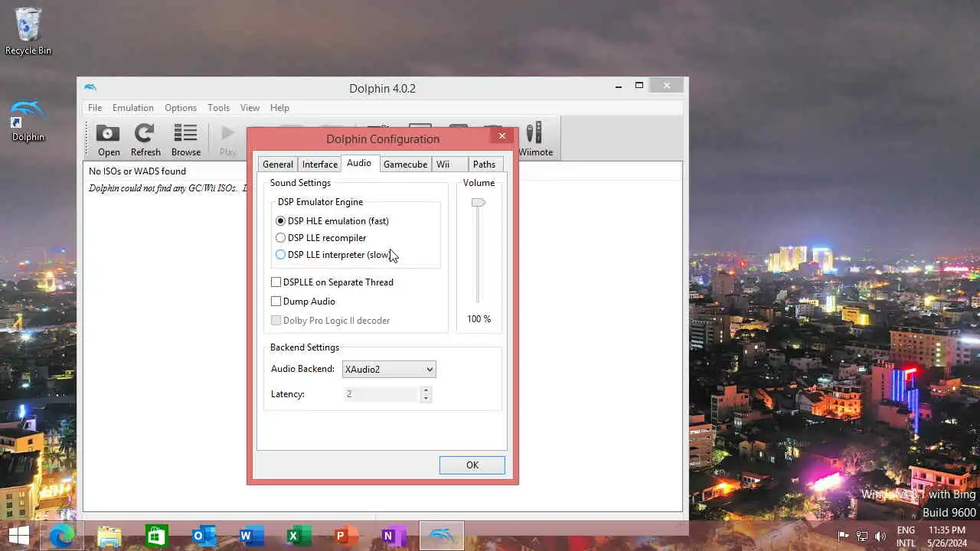Switch to the Gamecube tab

click(x=405, y=165)
